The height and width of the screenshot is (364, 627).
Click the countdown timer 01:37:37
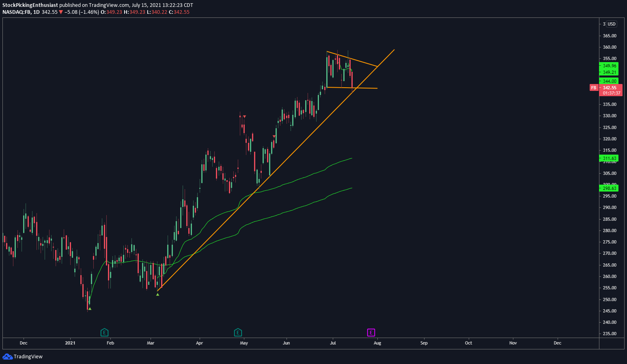point(612,93)
